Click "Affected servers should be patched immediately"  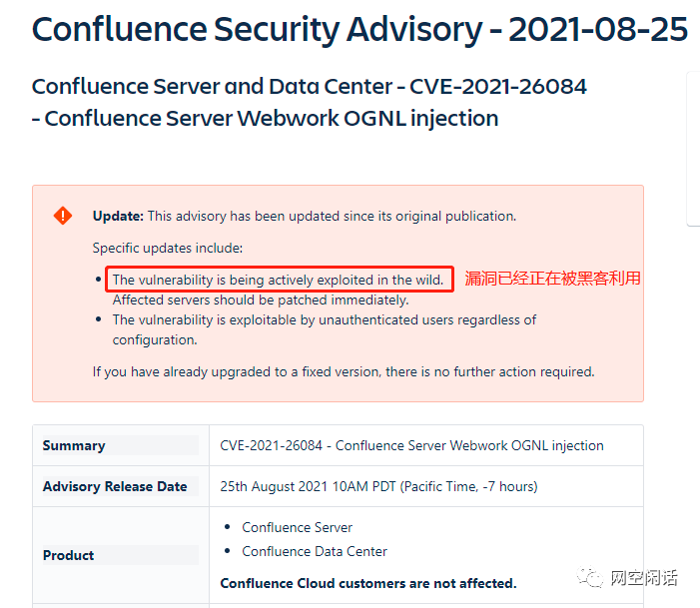[260, 300]
